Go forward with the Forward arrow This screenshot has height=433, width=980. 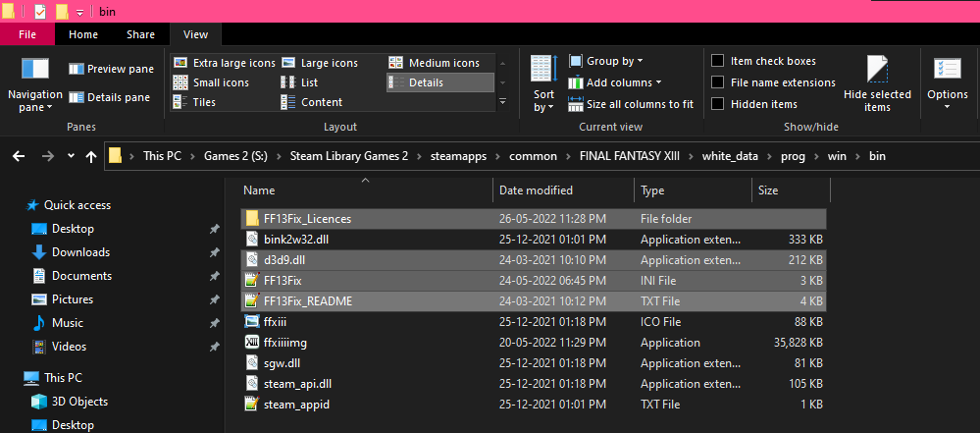tap(47, 156)
